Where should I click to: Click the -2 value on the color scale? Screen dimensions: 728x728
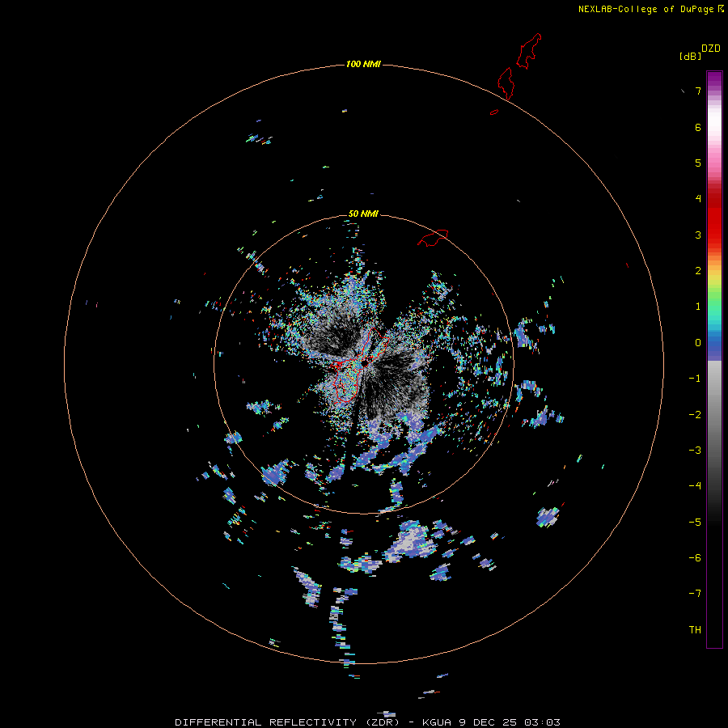click(x=695, y=415)
